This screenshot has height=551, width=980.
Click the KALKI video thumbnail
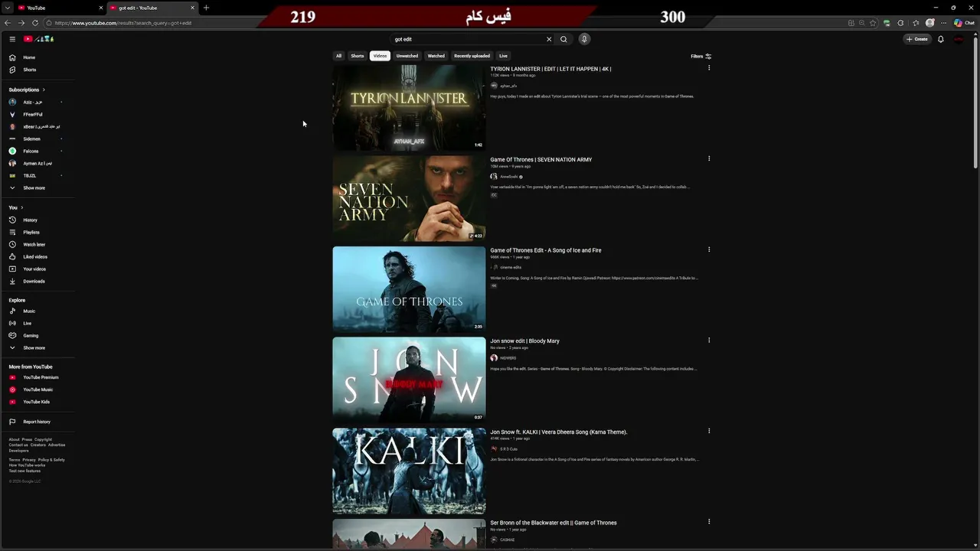point(409,471)
